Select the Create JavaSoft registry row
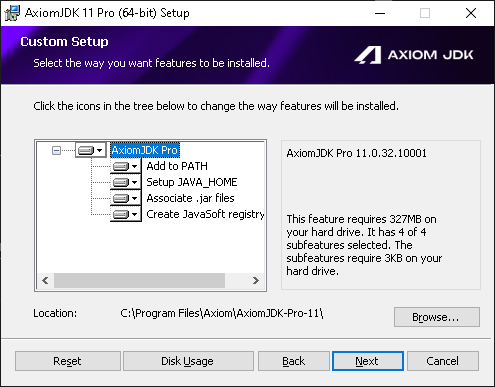495x387 pixels. coord(205,214)
